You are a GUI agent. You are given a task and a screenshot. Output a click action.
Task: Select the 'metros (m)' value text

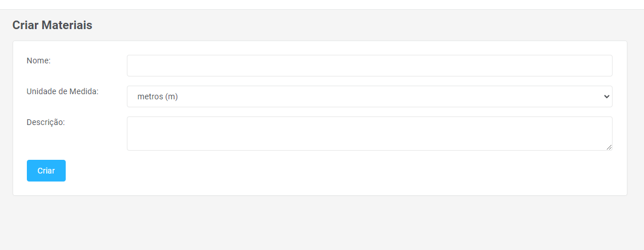pyautogui.click(x=158, y=97)
